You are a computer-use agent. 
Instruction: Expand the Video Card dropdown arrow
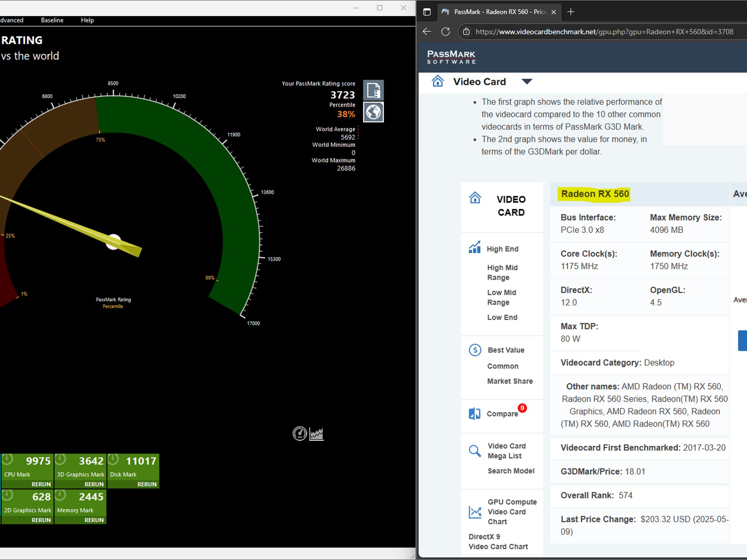(527, 81)
